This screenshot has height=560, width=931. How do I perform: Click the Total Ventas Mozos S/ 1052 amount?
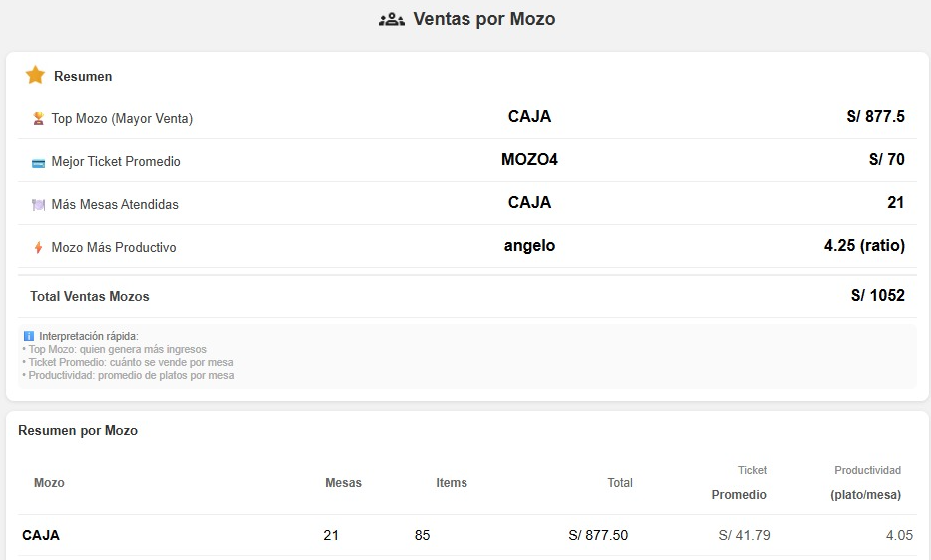(x=877, y=295)
